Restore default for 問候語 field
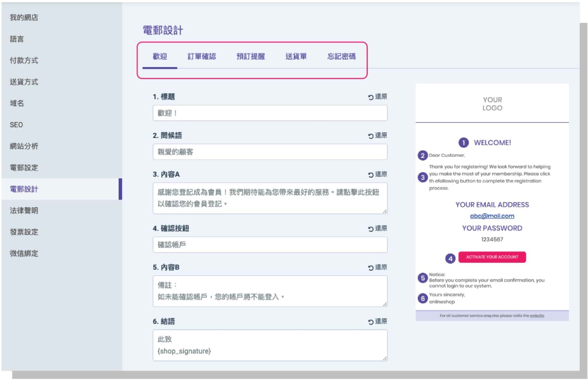The image size is (588, 381). [x=378, y=136]
